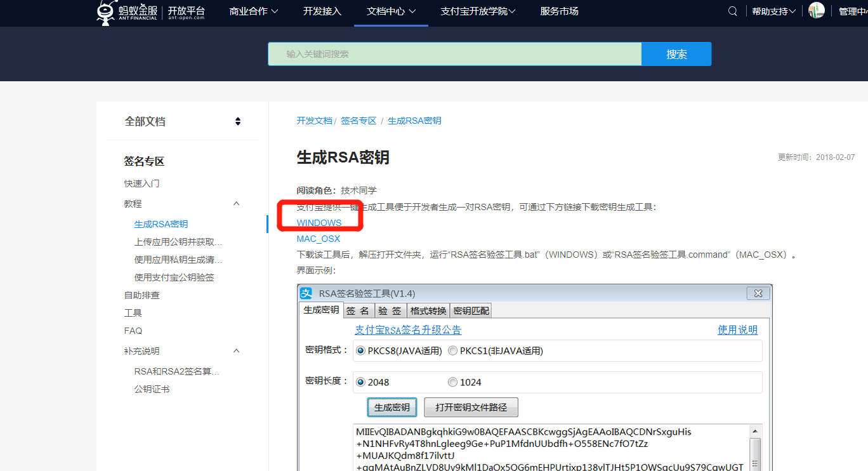
Task: Switch to the 格式转换 tab
Action: click(428, 310)
